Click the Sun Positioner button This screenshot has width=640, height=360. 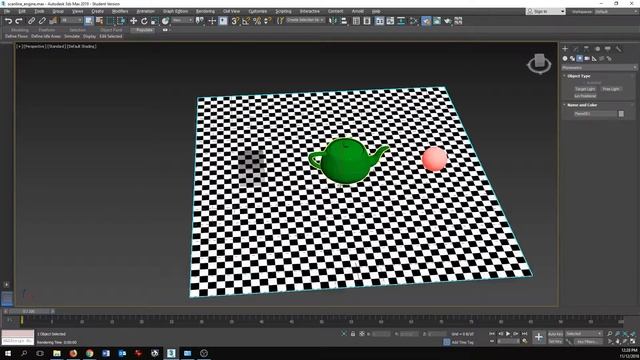tap(585, 96)
